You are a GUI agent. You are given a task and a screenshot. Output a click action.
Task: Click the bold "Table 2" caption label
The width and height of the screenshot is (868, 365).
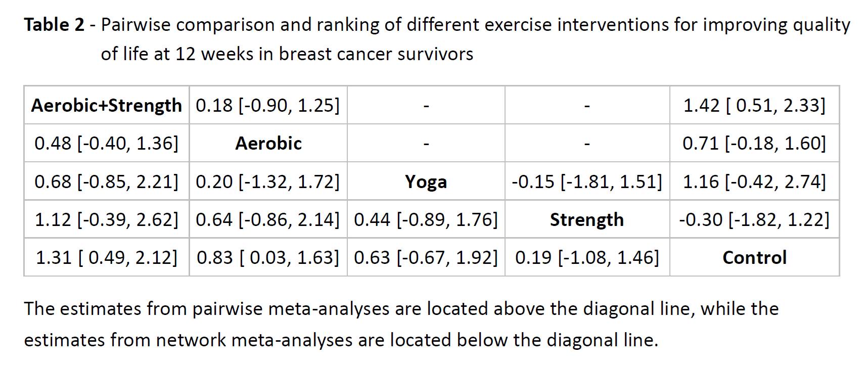click(x=55, y=25)
